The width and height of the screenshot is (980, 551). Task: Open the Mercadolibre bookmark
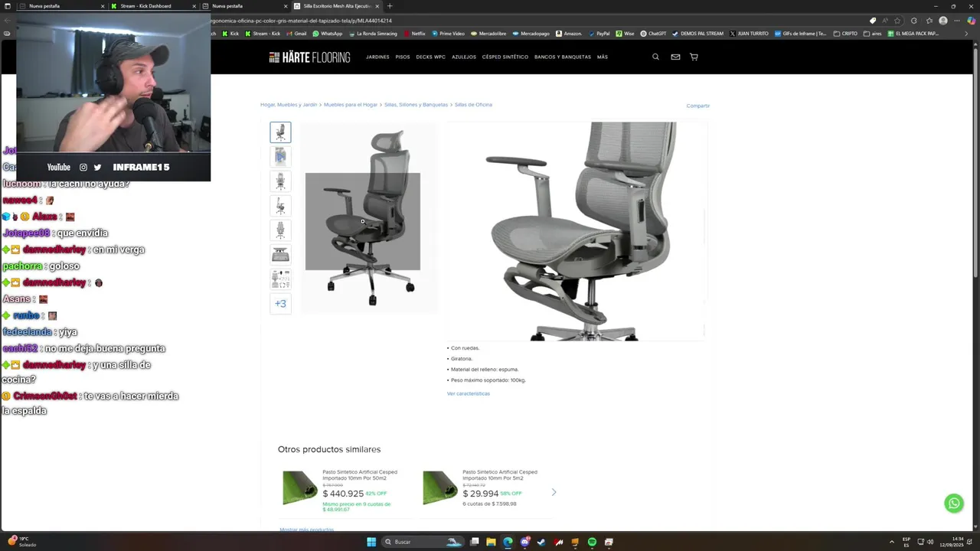(x=488, y=34)
